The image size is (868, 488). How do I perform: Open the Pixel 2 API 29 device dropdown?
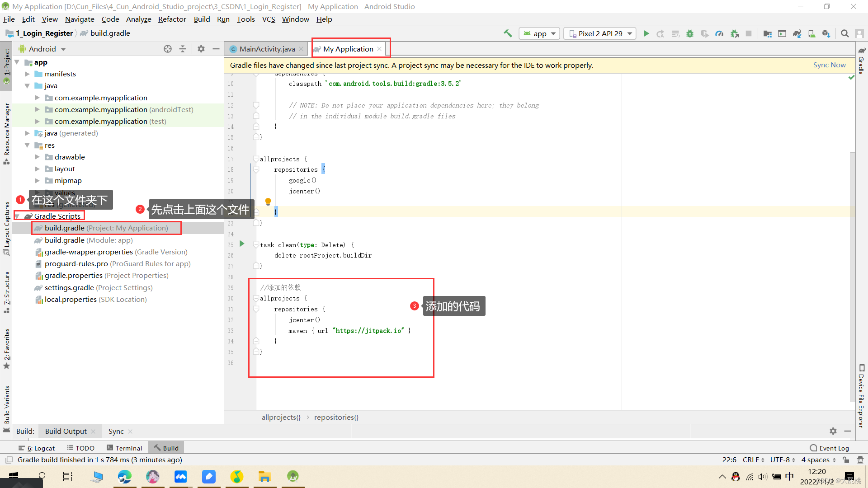599,33
